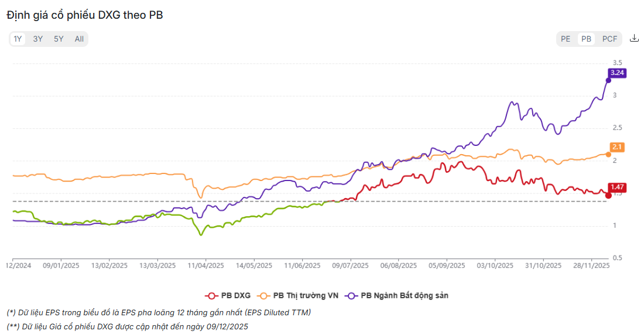Switch valuation metric to PCF

coord(609,39)
